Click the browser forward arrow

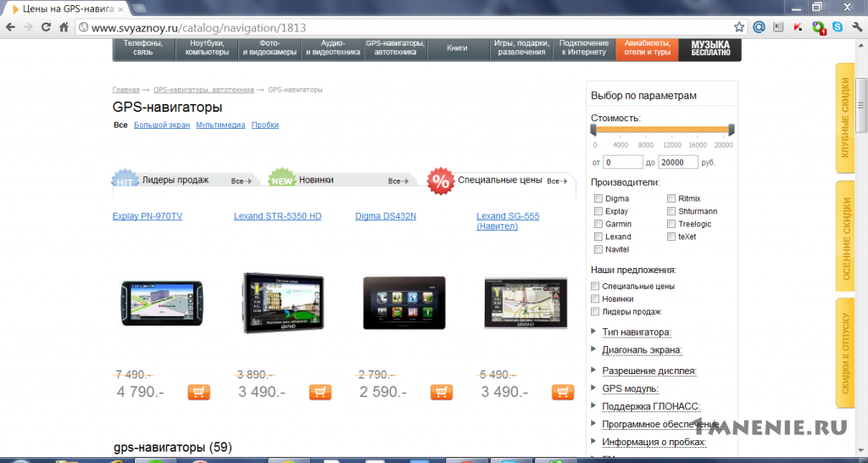click(28, 27)
